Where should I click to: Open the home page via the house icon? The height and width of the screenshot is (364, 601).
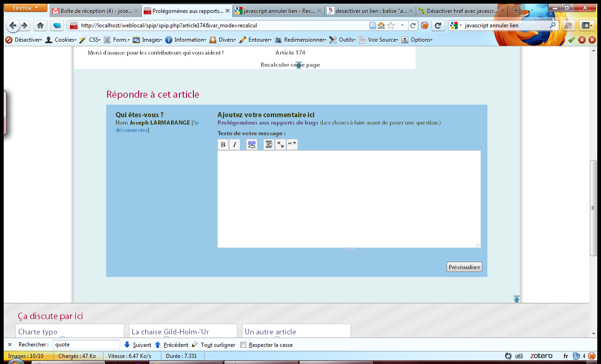[x=40, y=25]
